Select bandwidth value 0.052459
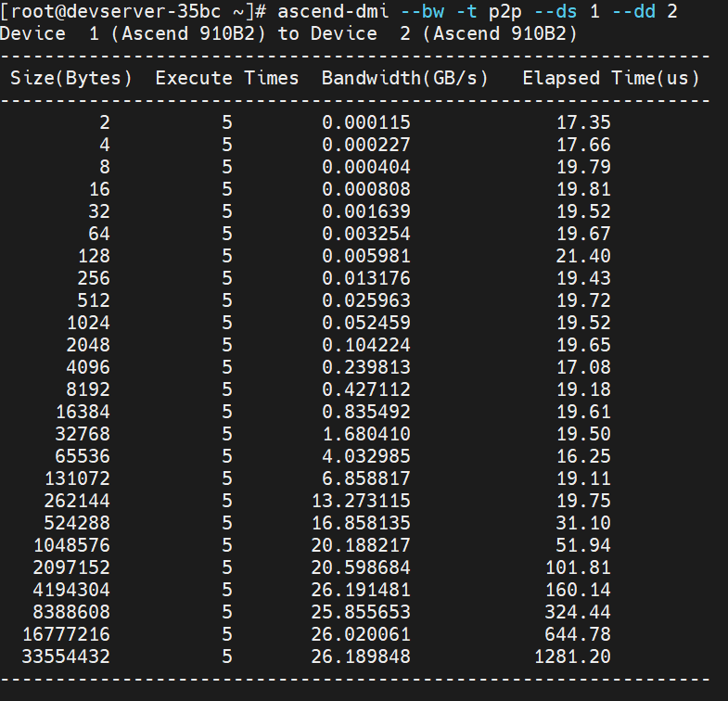Viewport: 728px width, 701px height. 366,323
